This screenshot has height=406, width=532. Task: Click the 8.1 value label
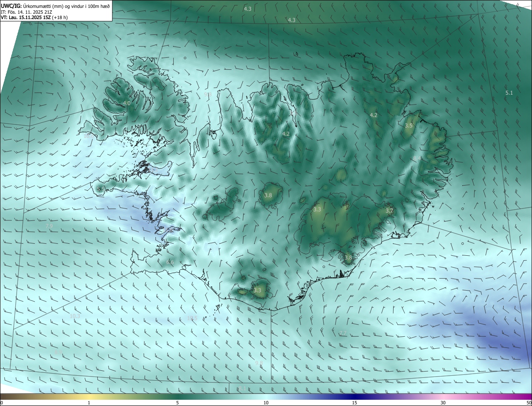tap(242, 389)
